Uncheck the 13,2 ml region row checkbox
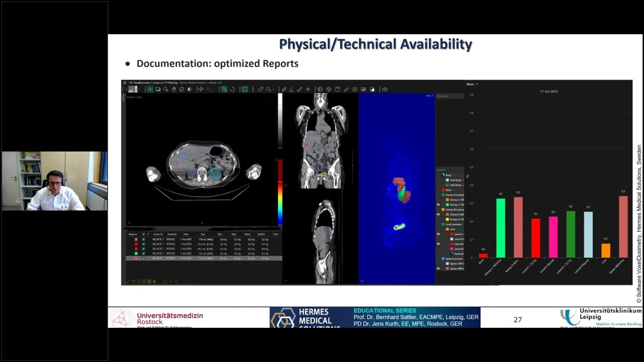The height and width of the screenshot is (362, 644). pyautogui.click(x=143, y=244)
